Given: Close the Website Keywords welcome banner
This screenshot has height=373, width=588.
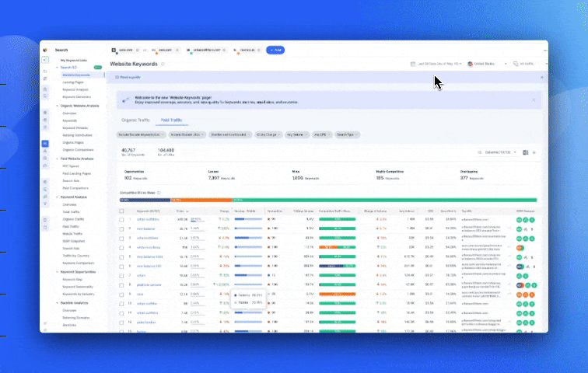Looking at the screenshot, I should point(534,99).
